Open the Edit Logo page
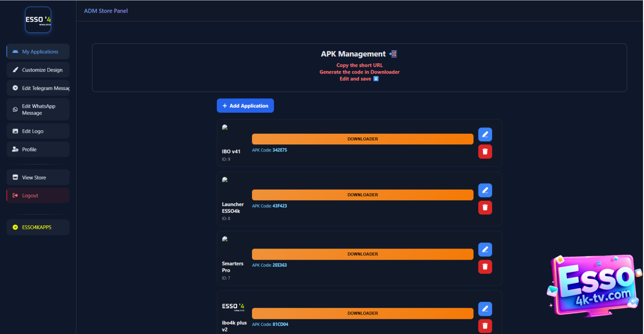644x334 pixels. pos(38,131)
